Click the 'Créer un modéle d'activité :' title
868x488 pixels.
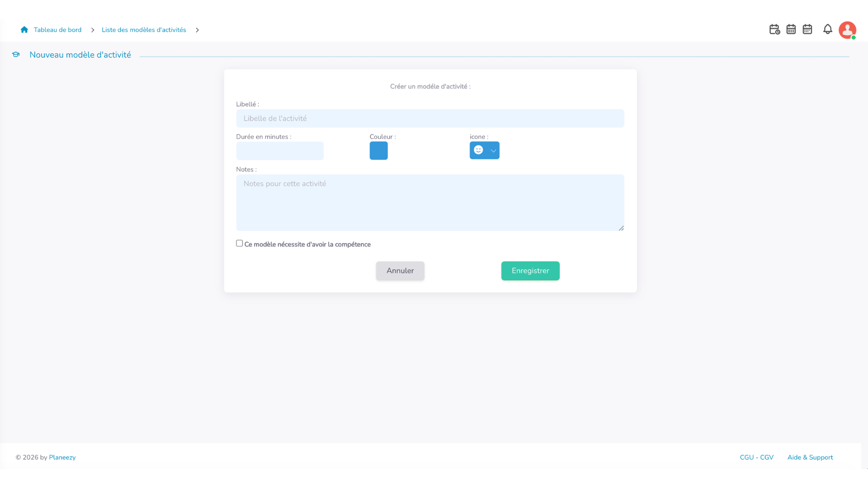tap(430, 86)
